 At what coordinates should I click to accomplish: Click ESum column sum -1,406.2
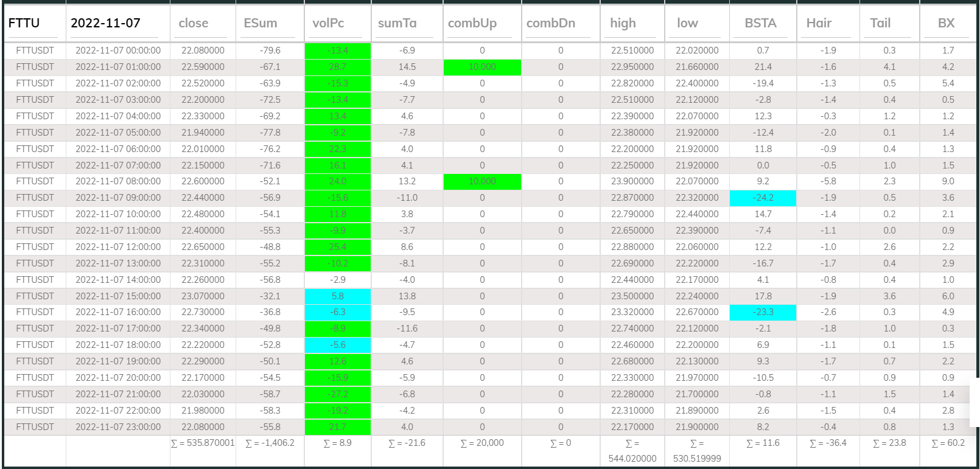pyautogui.click(x=270, y=443)
